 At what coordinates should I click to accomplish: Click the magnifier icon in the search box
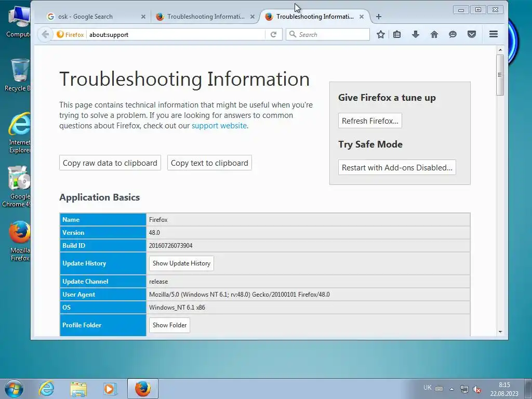(292, 34)
